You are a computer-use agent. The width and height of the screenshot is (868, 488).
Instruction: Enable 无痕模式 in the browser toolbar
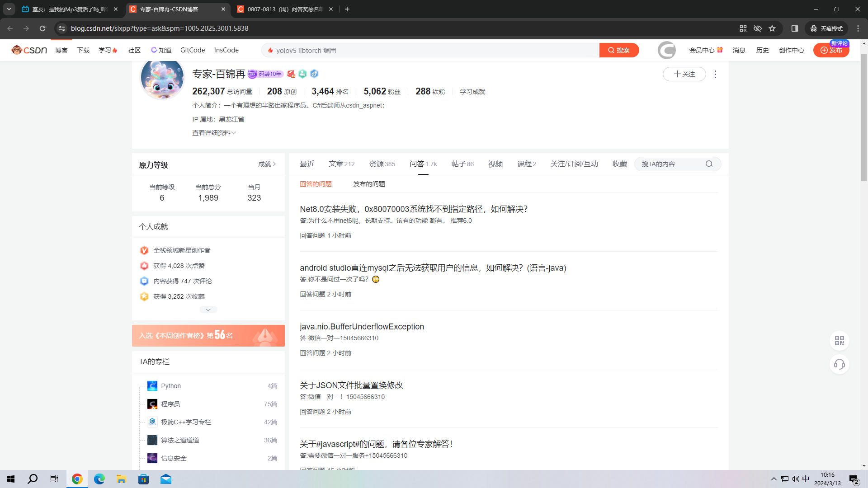click(x=826, y=28)
